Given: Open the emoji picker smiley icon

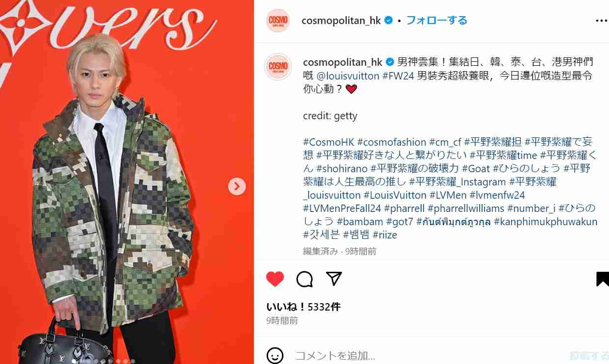Looking at the screenshot, I should (275, 356).
